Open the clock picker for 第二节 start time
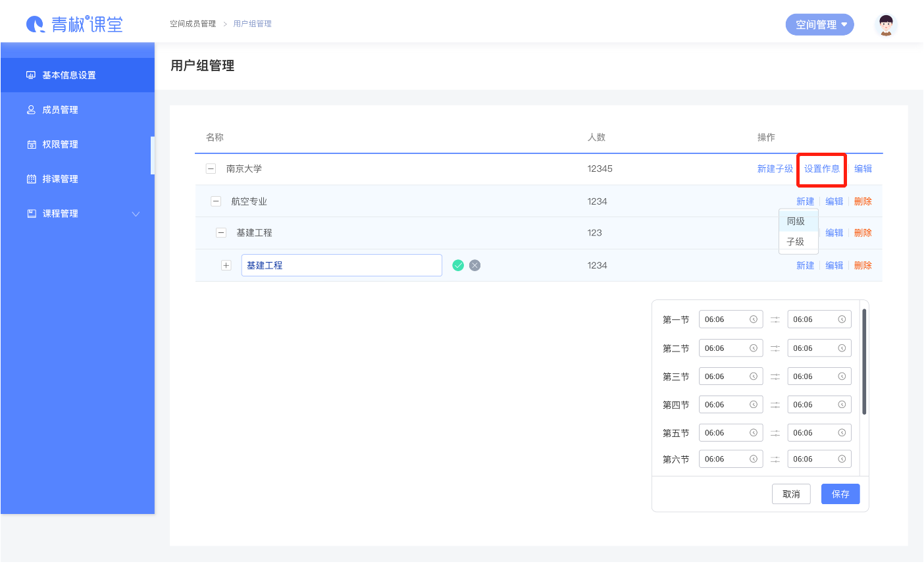 (x=754, y=348)
